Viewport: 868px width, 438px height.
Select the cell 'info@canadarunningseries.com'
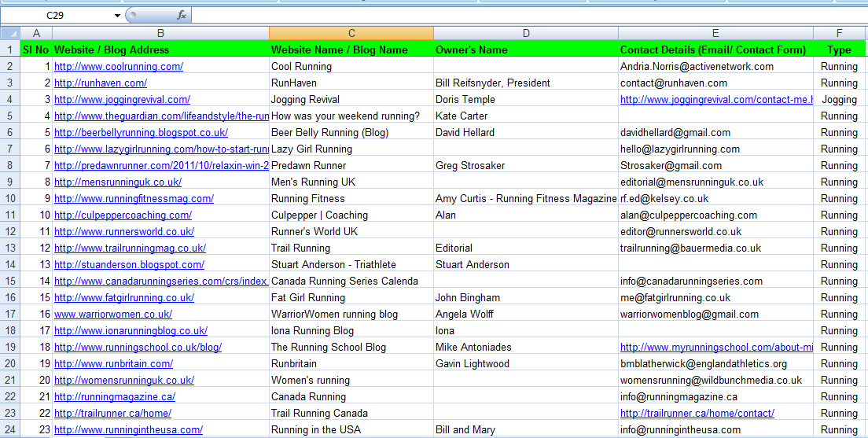tap(715, 282)
